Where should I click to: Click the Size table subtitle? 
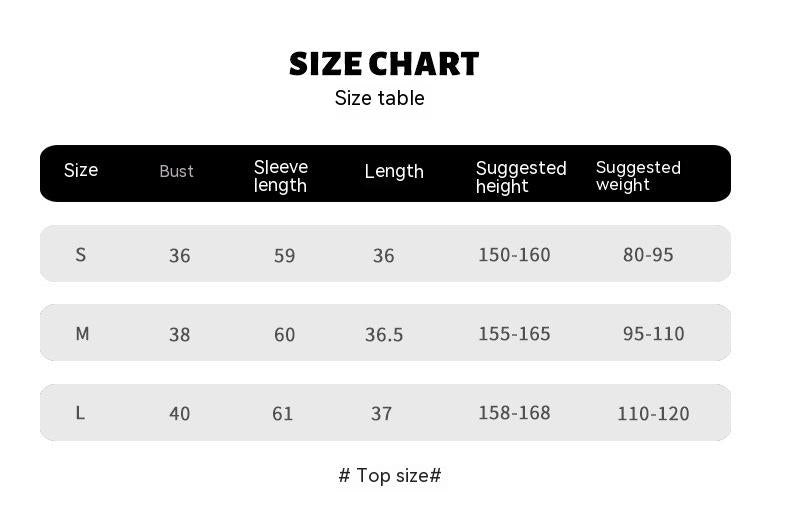[x=379, y=98]
